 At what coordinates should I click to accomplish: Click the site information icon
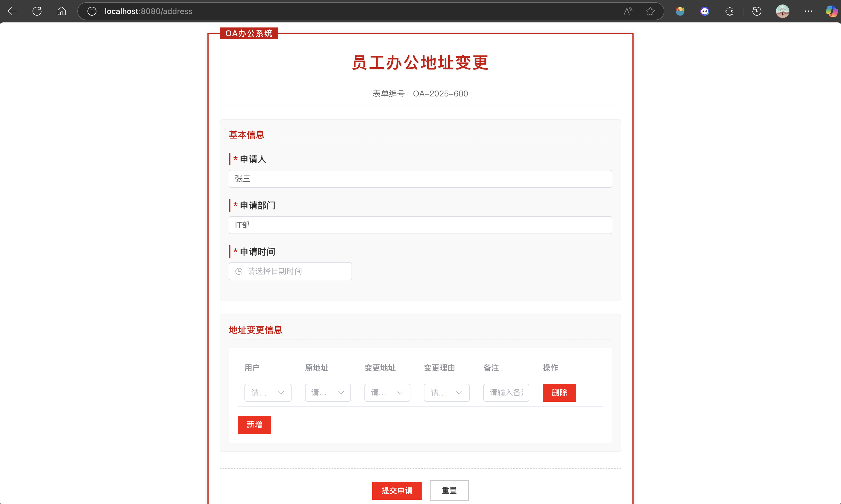coord(92,11)
